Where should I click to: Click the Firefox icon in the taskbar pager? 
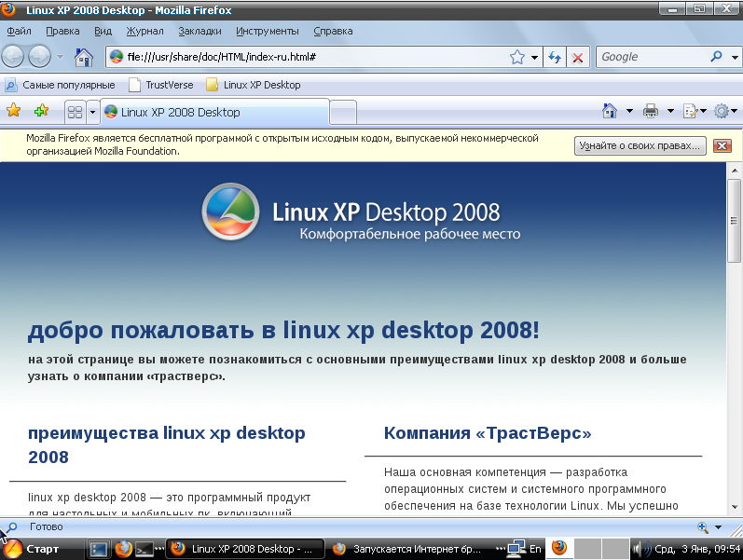559,549
